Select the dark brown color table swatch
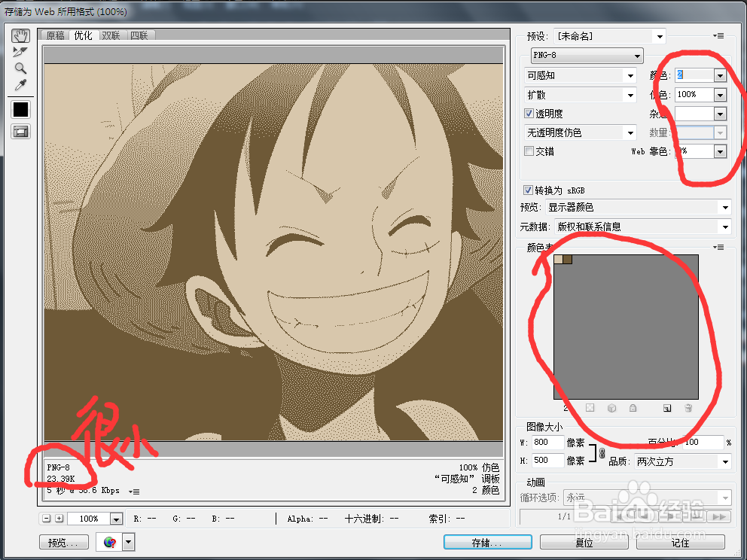The image size is (747, 560). pos(567,259)
